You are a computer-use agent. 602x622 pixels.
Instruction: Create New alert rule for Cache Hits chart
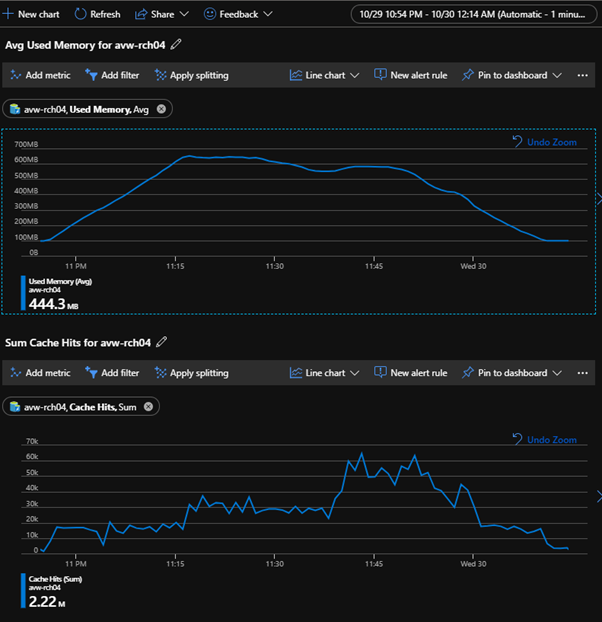tap(410, 373)
